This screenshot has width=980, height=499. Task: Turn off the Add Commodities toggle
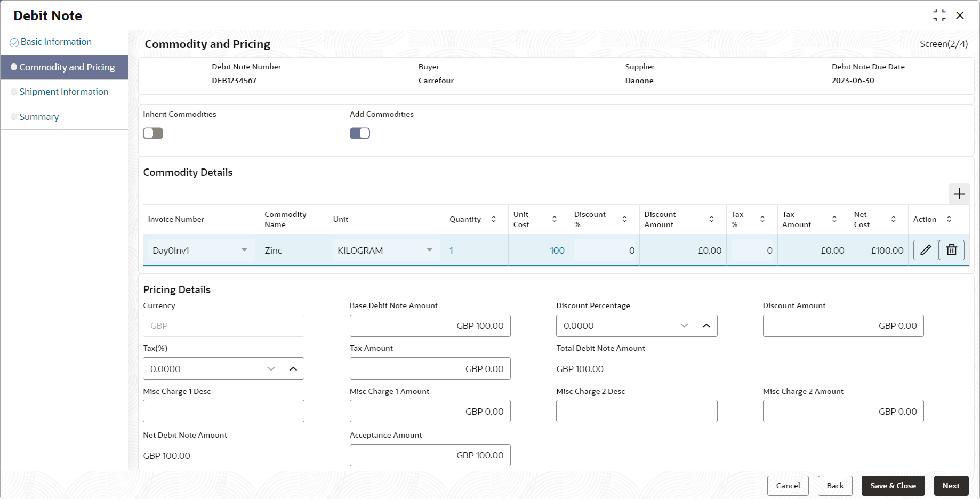pos(360,133)
